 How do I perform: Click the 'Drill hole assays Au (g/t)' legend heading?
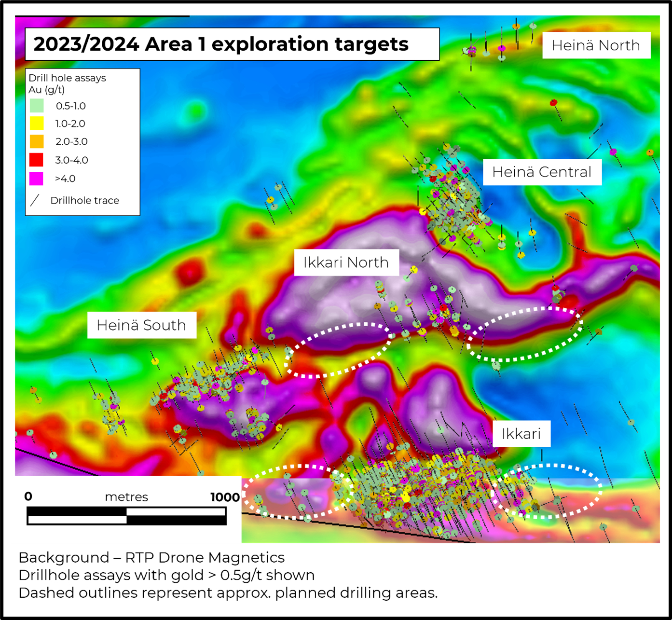coord(67,83)
